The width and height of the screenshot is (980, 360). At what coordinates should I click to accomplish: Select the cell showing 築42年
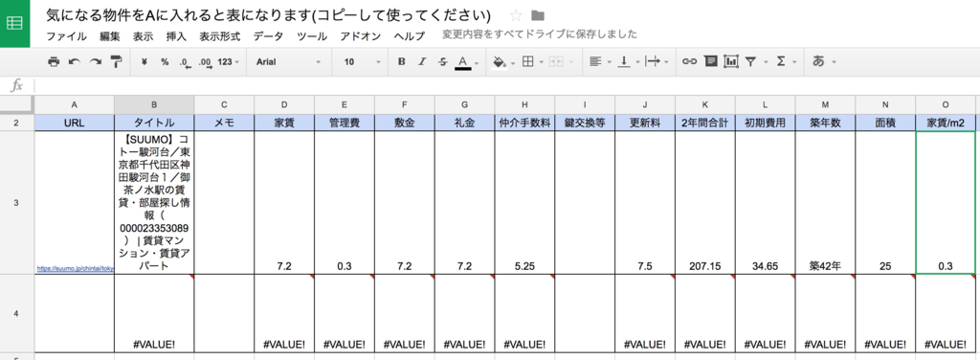coord(825,203)
